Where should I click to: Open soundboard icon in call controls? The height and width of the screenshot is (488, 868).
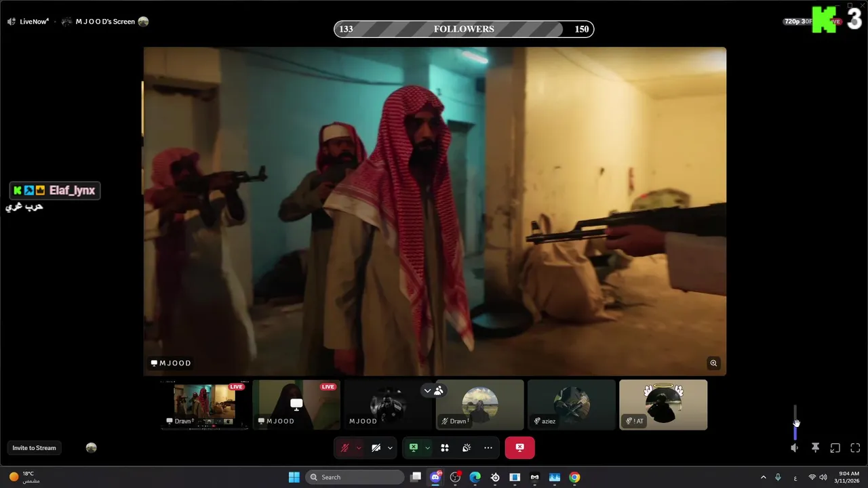click(x=467, y=448)
